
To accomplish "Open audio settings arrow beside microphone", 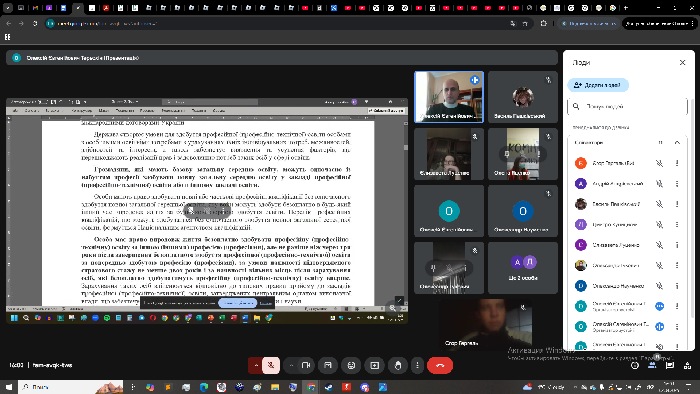I will (x=256, y=365).
